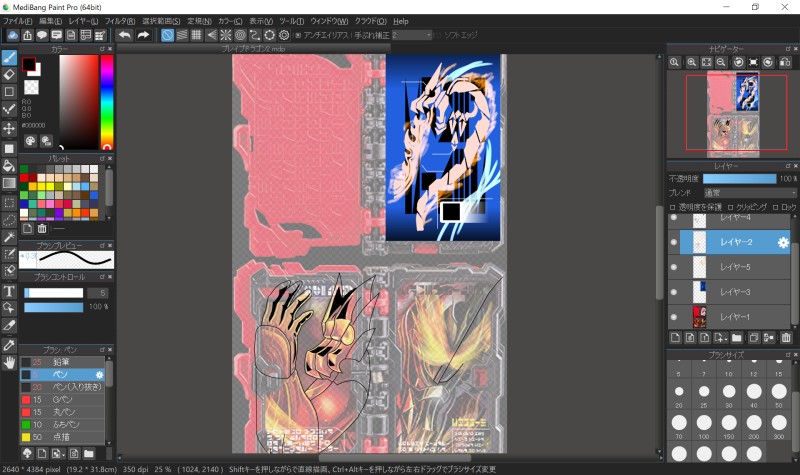The width and height of the screenshot is (800, 475).
Task: Click Zoom Out in the Navigator
Action: pyautogui.click(x=721, y=62)
